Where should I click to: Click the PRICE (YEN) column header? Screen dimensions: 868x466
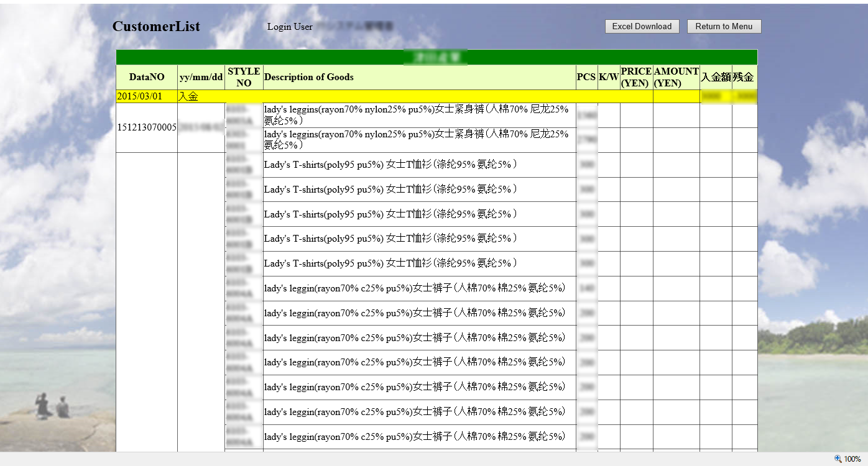(635, 77)
